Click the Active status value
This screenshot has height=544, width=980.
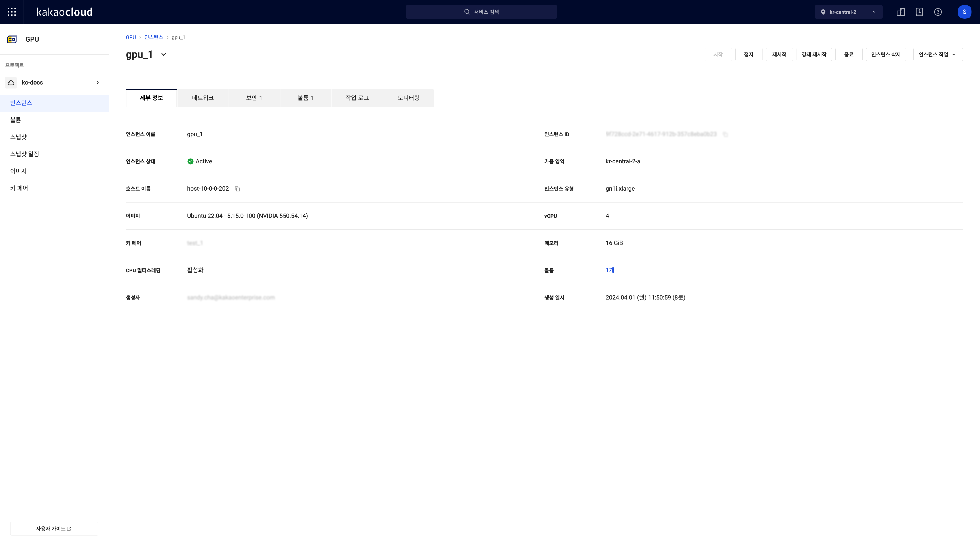[200, 161]
